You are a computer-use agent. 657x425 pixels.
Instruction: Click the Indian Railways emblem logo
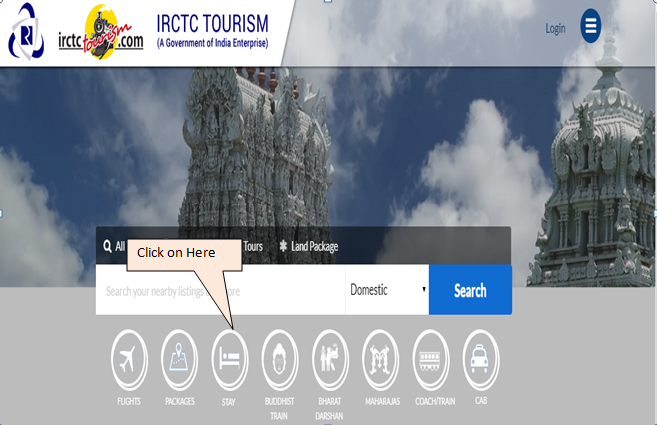click(27, 33)
